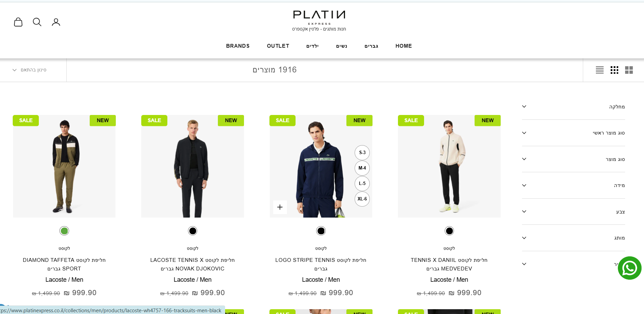Image resolution: width=644 pixels, height=314 pixels.
Task: Expand the מחלקה filter section
Action: point(573,107)
